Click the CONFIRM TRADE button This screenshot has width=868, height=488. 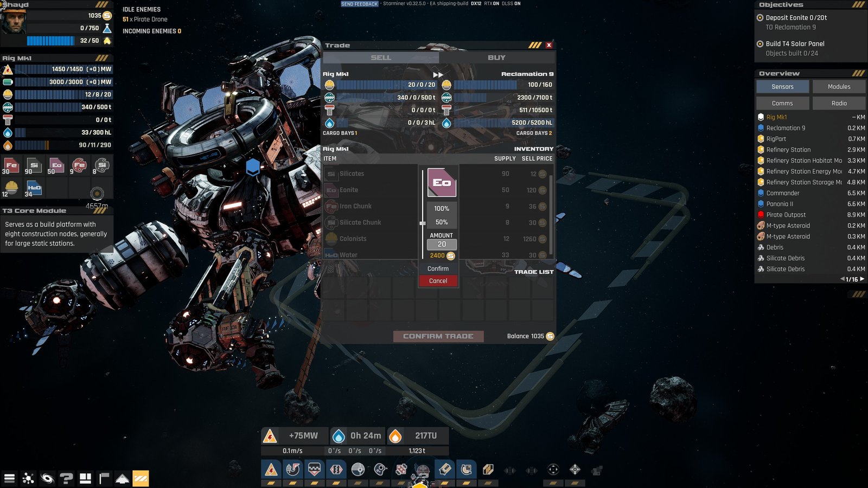coord(438,336)
